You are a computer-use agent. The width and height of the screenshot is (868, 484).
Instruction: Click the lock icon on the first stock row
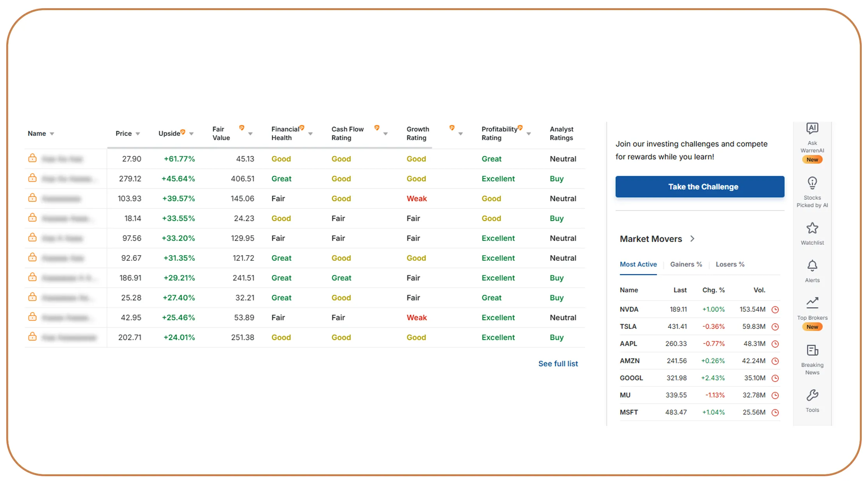click(x=32, y=158)
